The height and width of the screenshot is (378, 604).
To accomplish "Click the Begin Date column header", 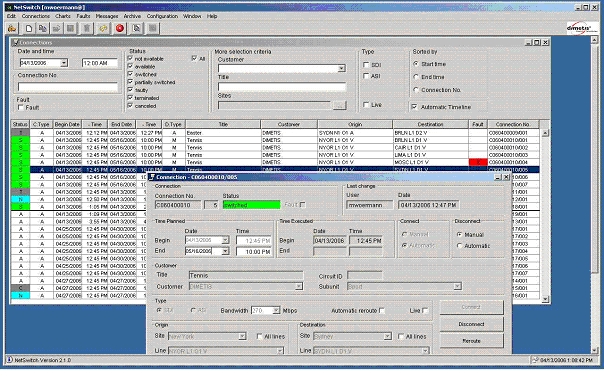I will pyautogui.click(x=67, y=124).
